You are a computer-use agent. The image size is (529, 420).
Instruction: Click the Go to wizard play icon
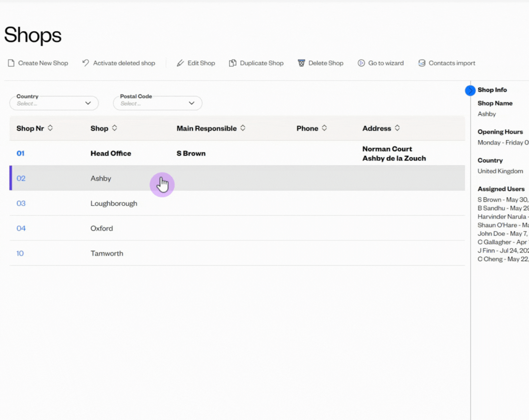361,63
